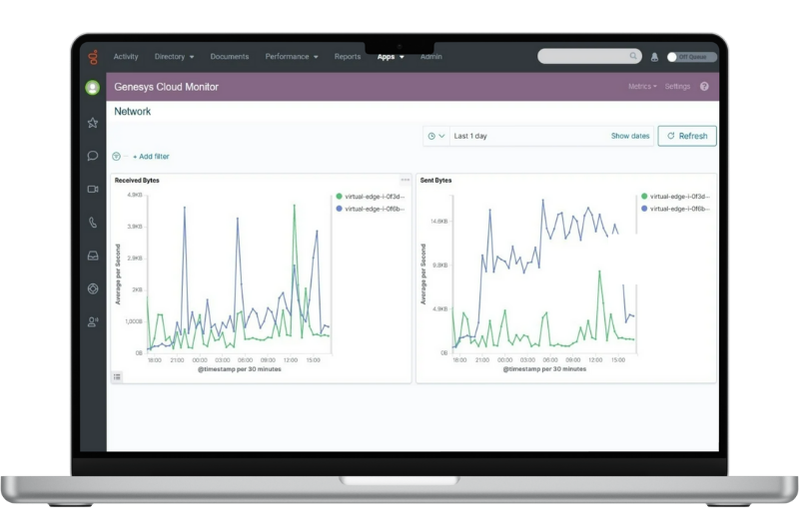Open the user avatar profile
This screenshot has height=532, width=799.
tap(92, 88)
